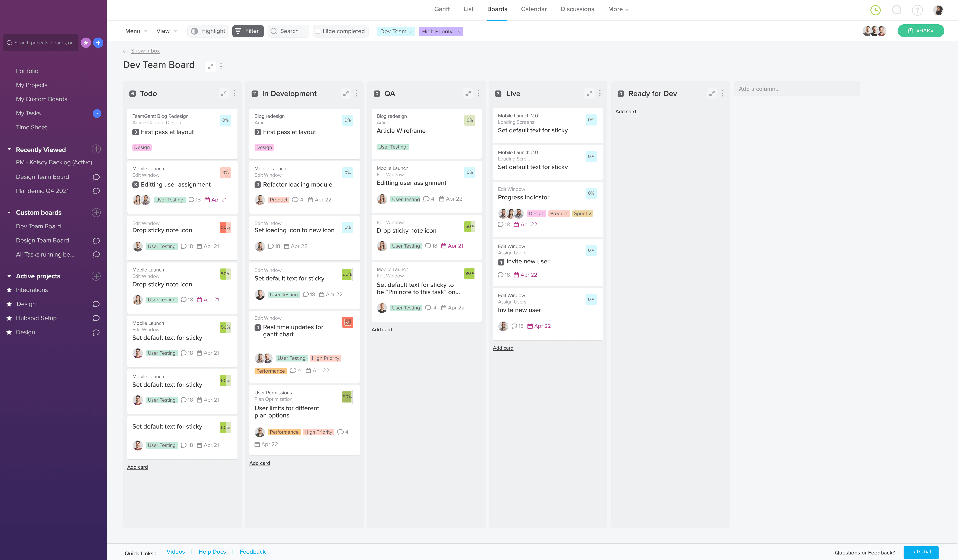
Task: Expand the Todo column fullscreen icon
Action: [x=224, y=93]
